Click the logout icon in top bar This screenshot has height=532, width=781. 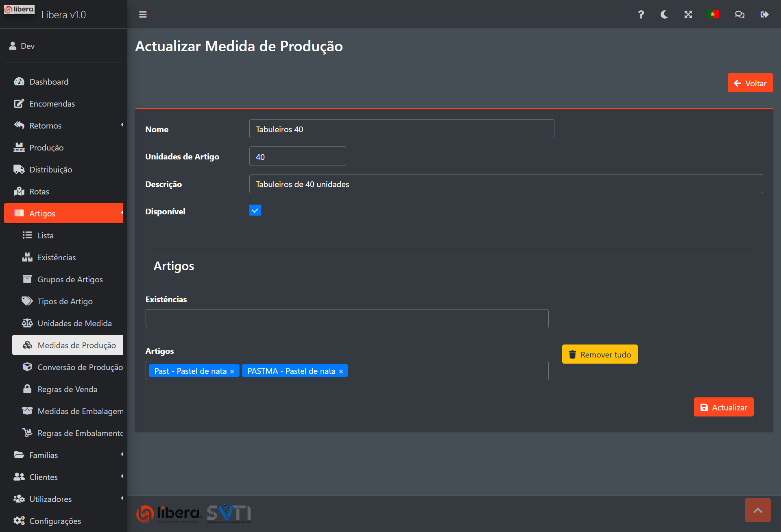[x=764, y=15]
